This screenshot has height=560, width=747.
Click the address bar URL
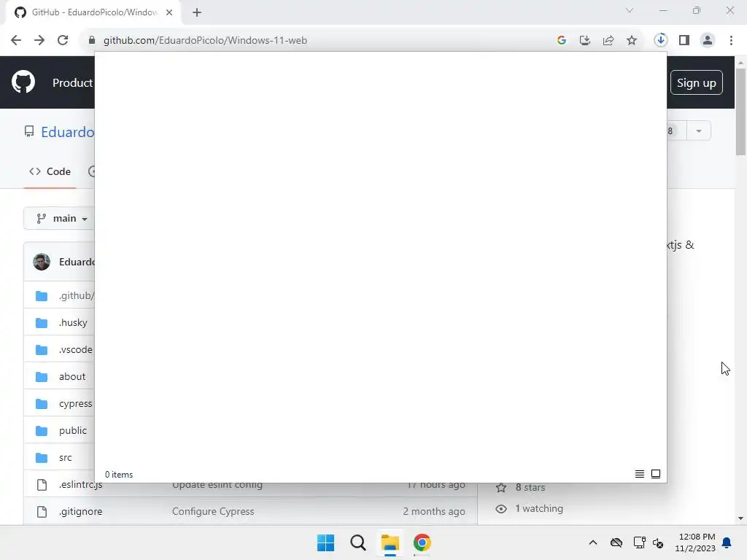click(205, 41)
